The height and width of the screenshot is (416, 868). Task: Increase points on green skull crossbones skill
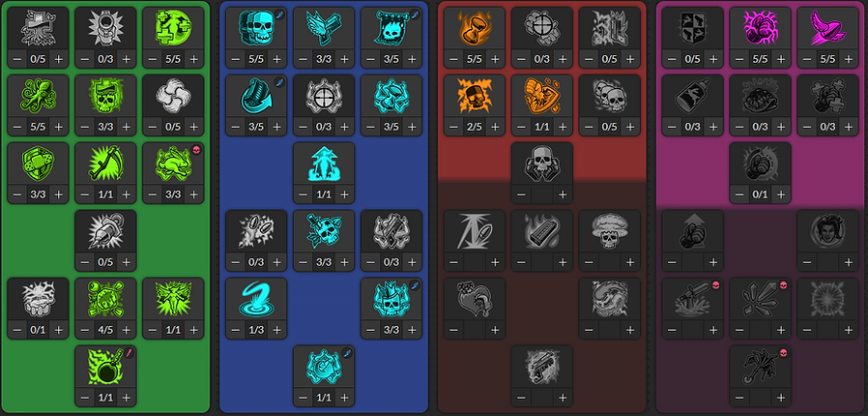127,330
